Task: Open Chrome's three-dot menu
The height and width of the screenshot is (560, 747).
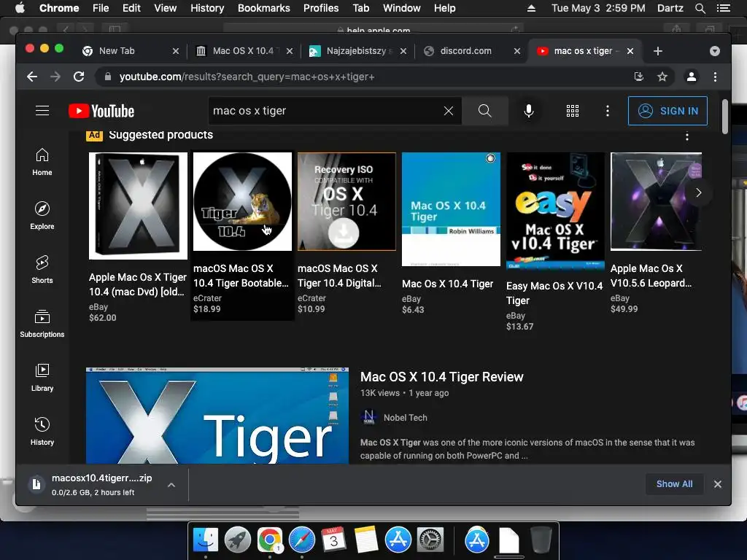Action: click(715, 77)
